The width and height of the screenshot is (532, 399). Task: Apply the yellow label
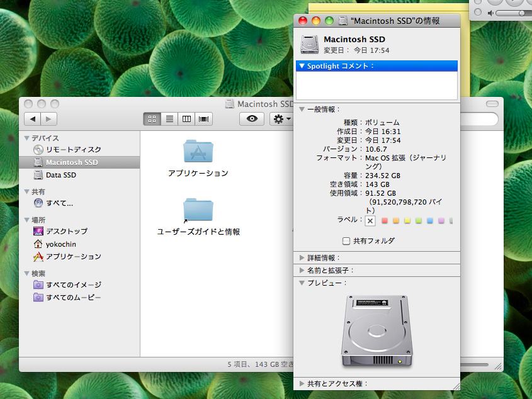407,220
